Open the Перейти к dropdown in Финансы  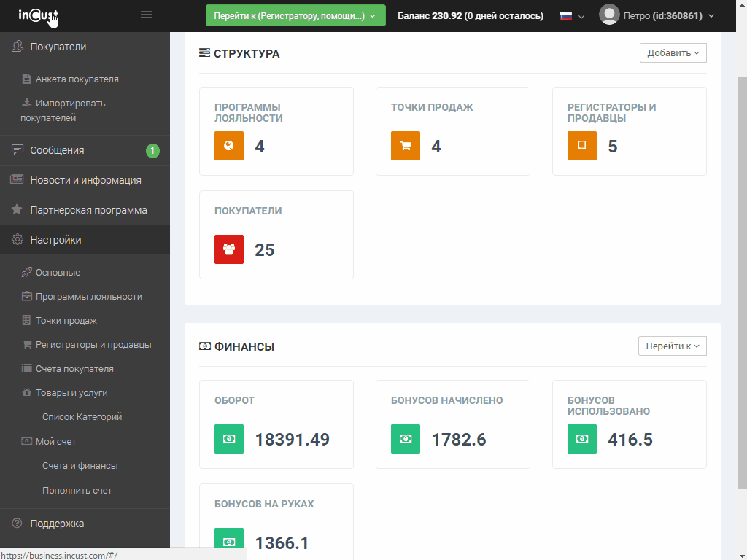(x=672, y=346)
